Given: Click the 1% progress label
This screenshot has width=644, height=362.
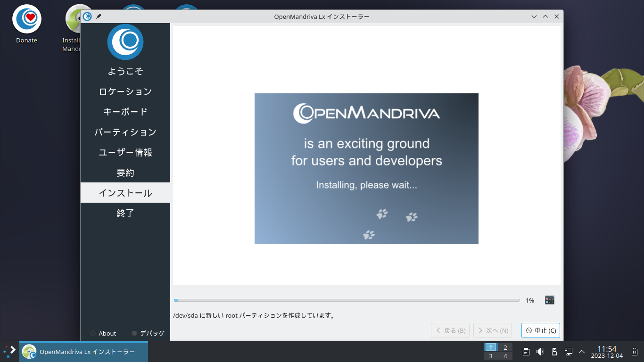Looking at the screenshot, I should (530, 300).
